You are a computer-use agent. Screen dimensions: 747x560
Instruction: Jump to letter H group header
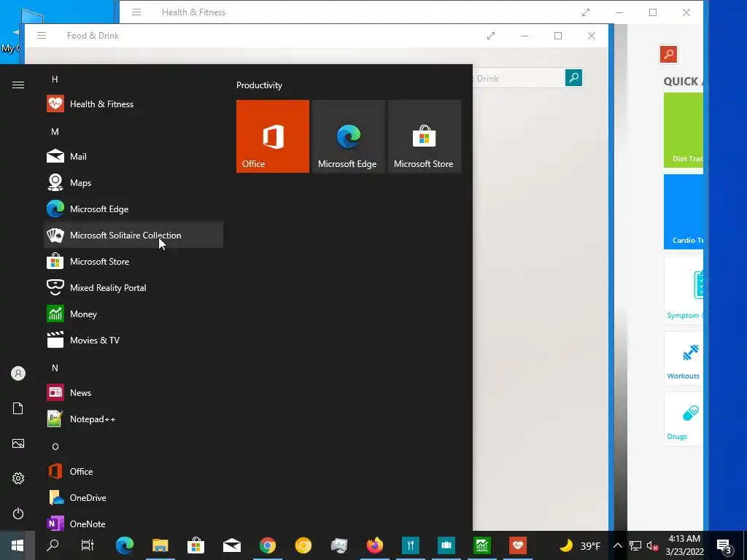click(x=55, y=79)
